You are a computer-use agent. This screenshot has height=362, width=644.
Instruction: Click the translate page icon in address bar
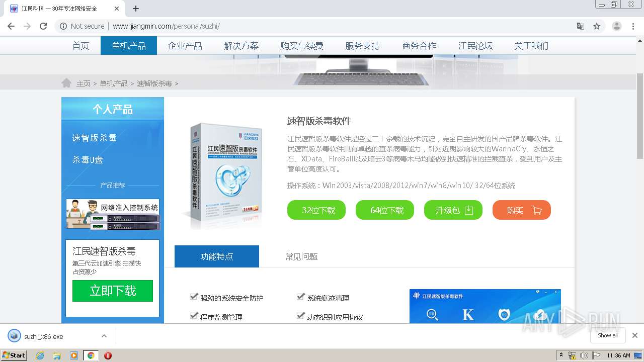(x=581, y=26)
